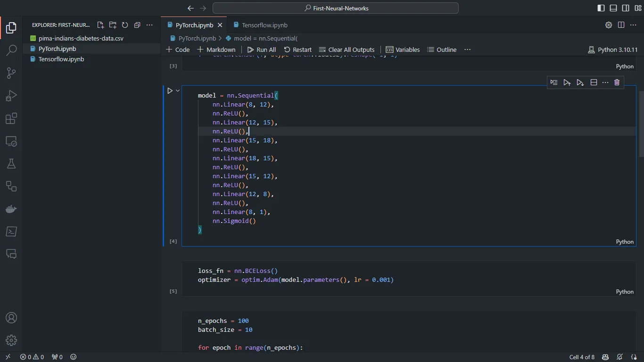Open the status bar remote window indicator
Image resolution: width=644 pixels, height=362 pixels.
pos(8,357)
